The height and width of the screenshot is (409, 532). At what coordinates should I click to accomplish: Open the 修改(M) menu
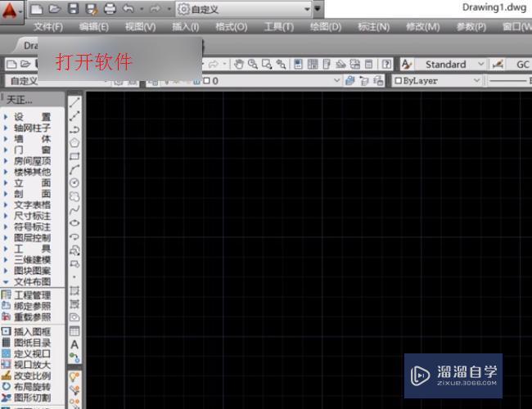tap(423, 27)
